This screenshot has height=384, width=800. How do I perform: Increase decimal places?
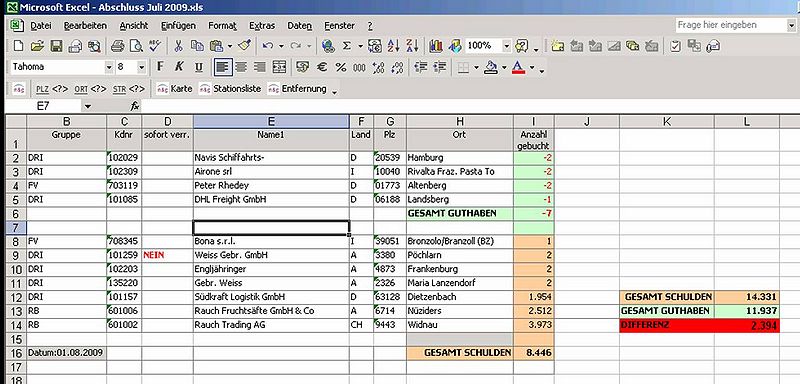click(378, 67)
